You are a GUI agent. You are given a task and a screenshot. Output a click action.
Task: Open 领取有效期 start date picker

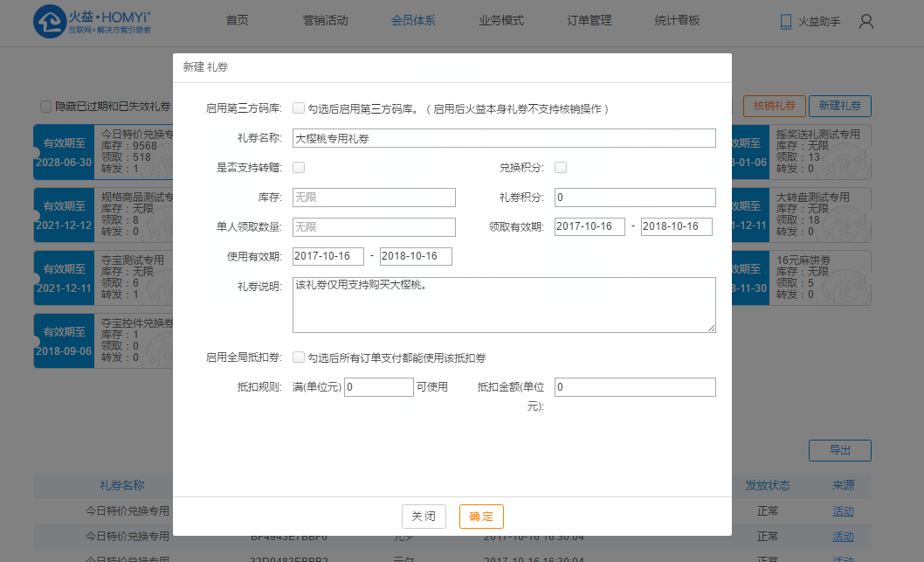pyautogui.click(x=590, y=227)
